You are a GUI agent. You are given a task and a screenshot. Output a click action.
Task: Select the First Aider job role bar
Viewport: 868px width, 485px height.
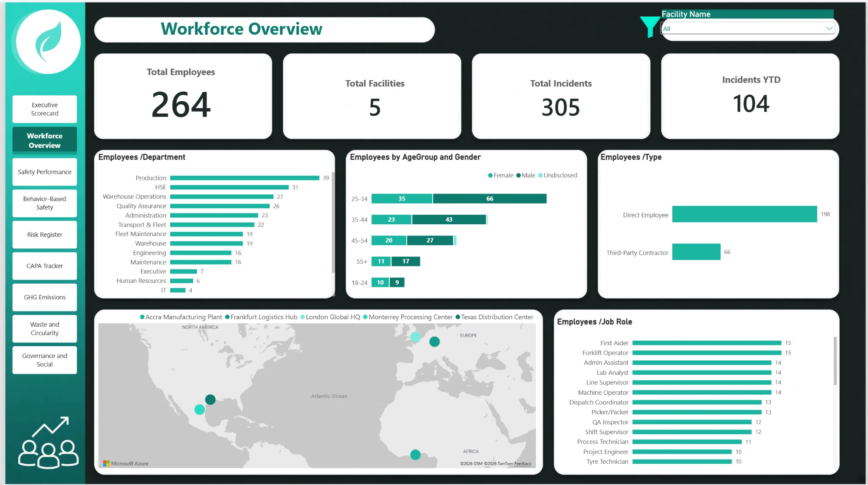tap(707, 343)
